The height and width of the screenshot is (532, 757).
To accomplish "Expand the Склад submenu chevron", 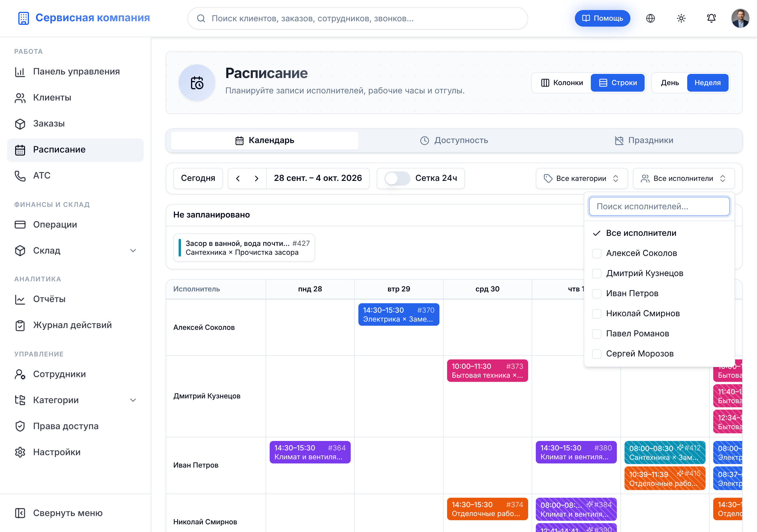I will coord(133,251).
